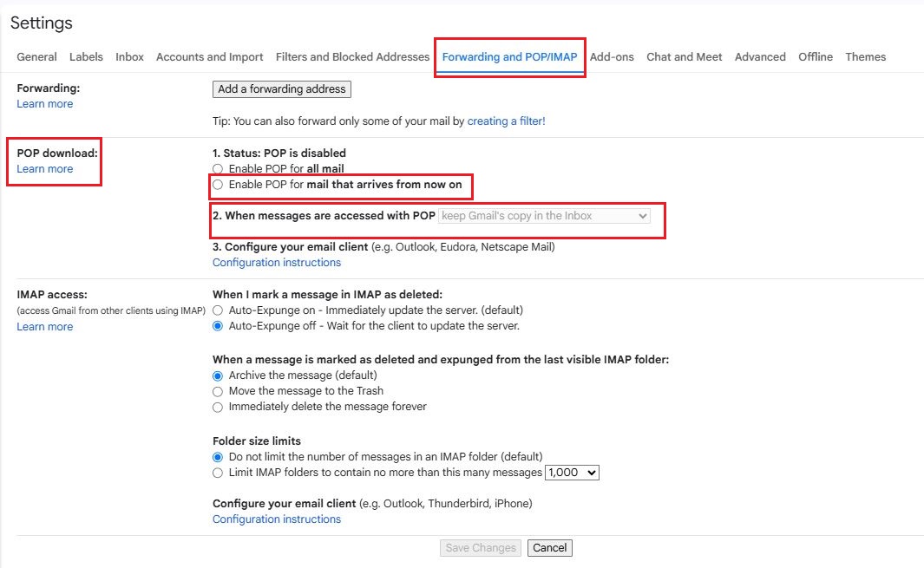
Task: Enable POP for mail arriving from now on
Action: (x=219, y=185)
